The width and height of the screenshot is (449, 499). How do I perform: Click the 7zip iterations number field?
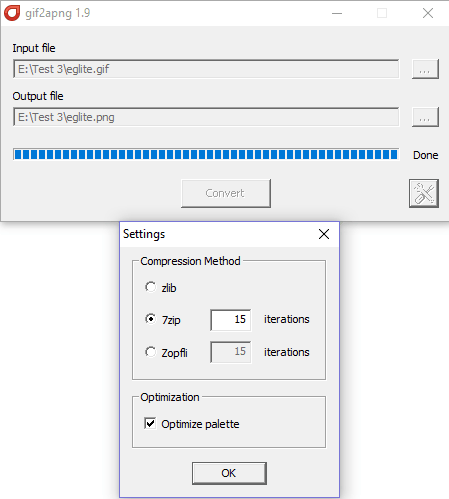pos(231,320)
